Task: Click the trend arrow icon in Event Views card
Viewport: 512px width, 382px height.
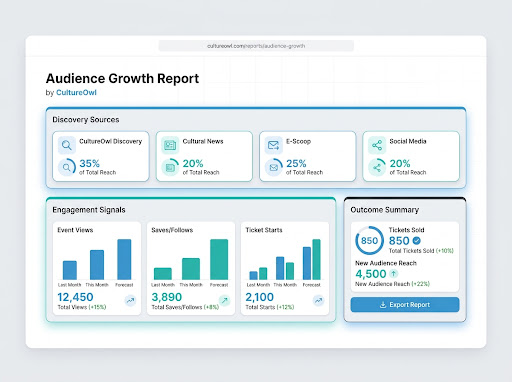Action: point(130,300)
